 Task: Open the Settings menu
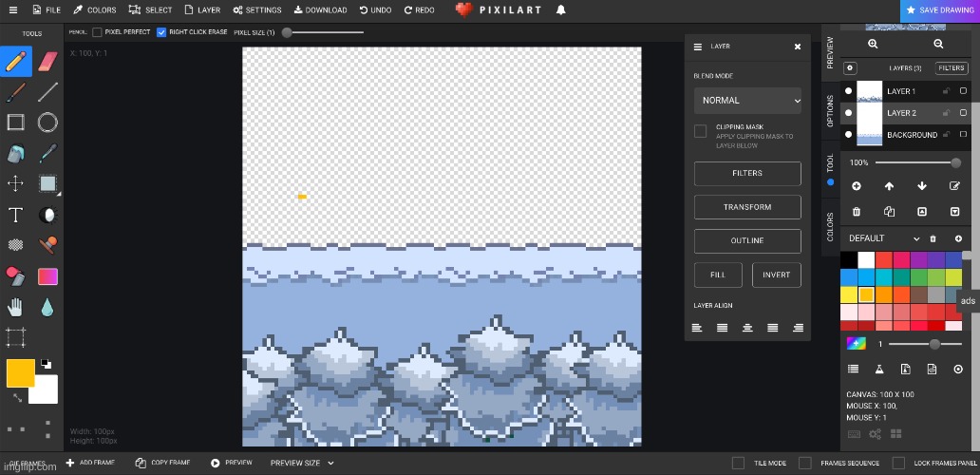(257, 10)
